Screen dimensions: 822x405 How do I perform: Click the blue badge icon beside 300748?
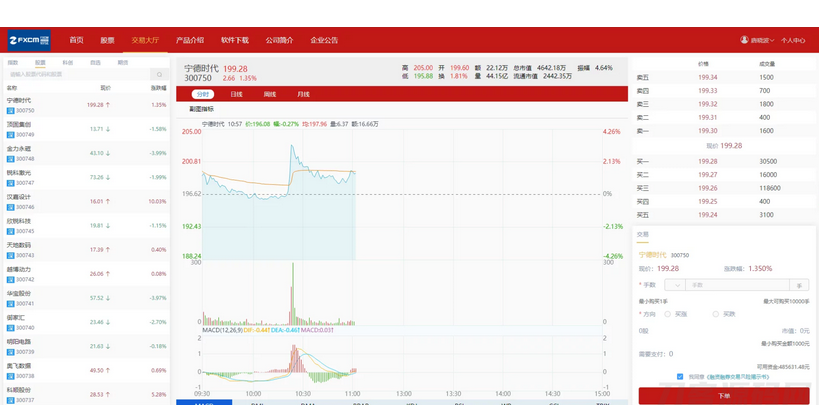pyautogui.click(x=11, y=159)
